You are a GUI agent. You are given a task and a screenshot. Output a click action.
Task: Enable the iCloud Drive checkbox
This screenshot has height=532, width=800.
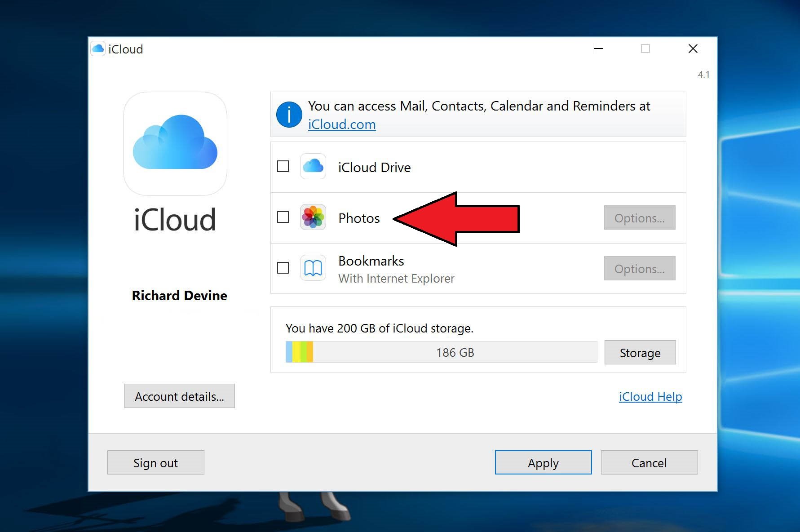click(283, 166)
